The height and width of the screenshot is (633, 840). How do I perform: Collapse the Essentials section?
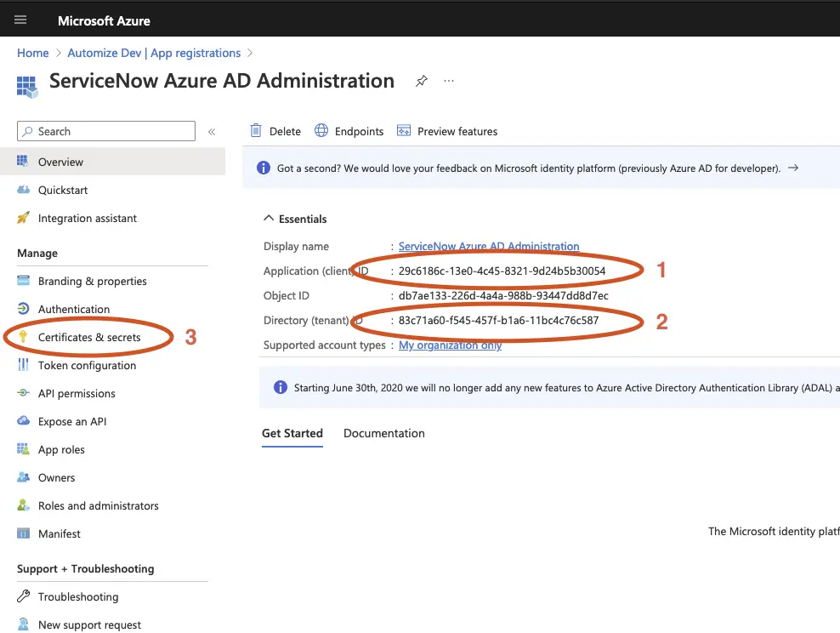pyautogui.click(x=269, y=219)
